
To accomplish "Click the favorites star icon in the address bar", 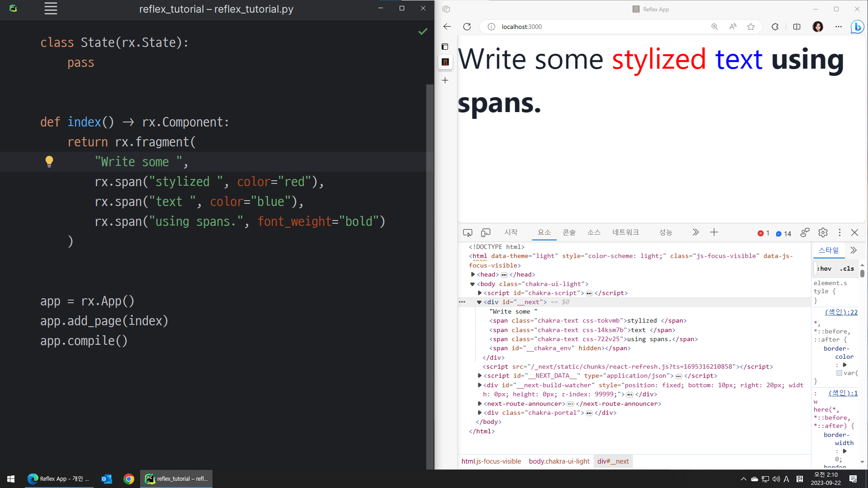I will [751, 27].
